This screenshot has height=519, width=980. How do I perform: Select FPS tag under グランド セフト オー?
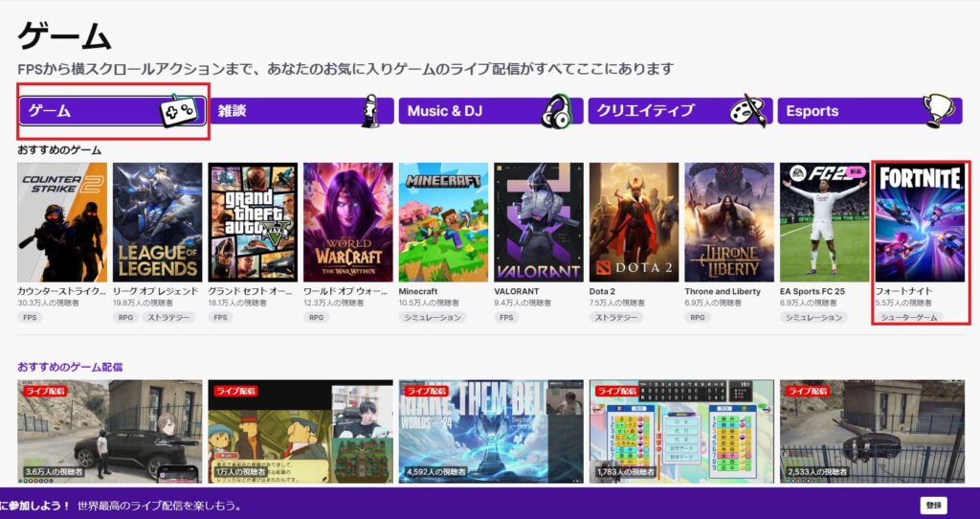point(221,318)
